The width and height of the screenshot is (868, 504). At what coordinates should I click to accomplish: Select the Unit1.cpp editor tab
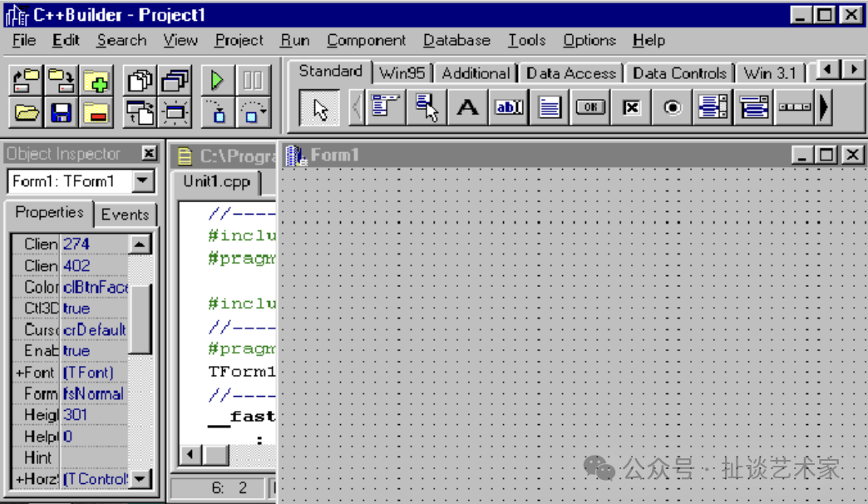coord(216,182)
